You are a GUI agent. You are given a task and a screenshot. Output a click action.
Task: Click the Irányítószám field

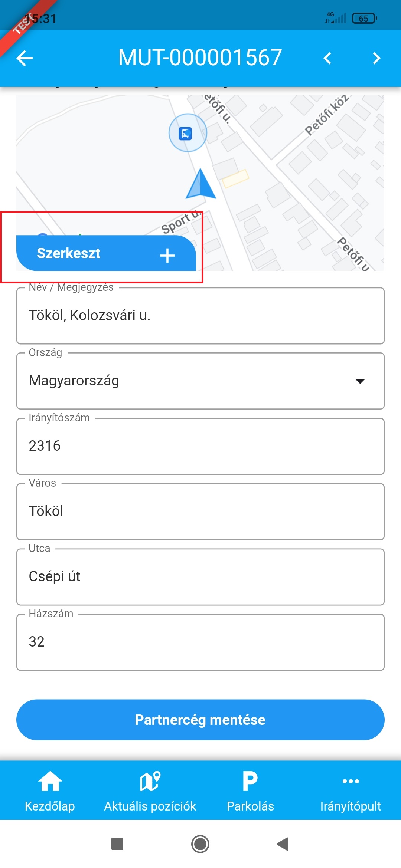coord(200,446)
